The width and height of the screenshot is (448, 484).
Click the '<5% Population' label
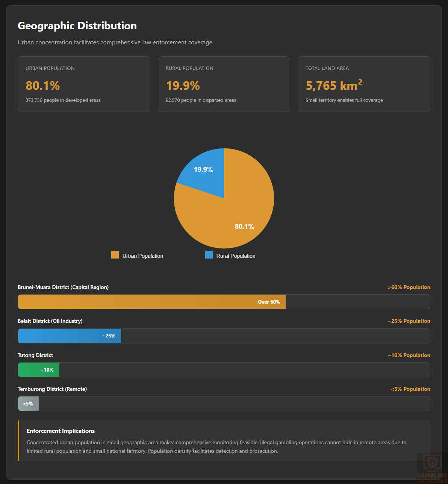pyautogui.click(x=410, y=389)
